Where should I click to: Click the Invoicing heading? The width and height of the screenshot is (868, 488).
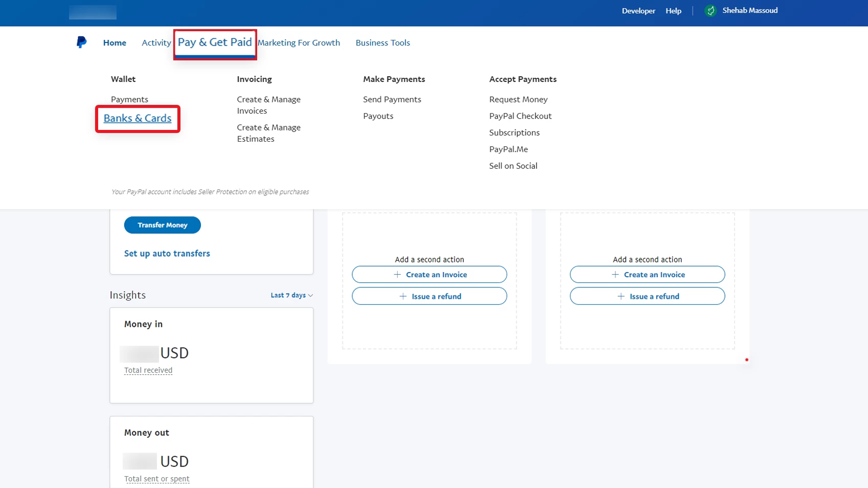pos(254,79)
